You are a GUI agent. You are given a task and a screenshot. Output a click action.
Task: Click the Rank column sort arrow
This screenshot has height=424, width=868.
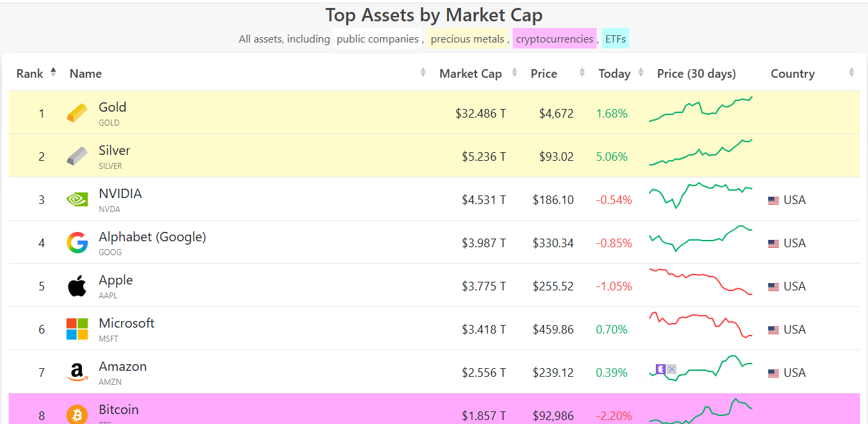[53, 71]
